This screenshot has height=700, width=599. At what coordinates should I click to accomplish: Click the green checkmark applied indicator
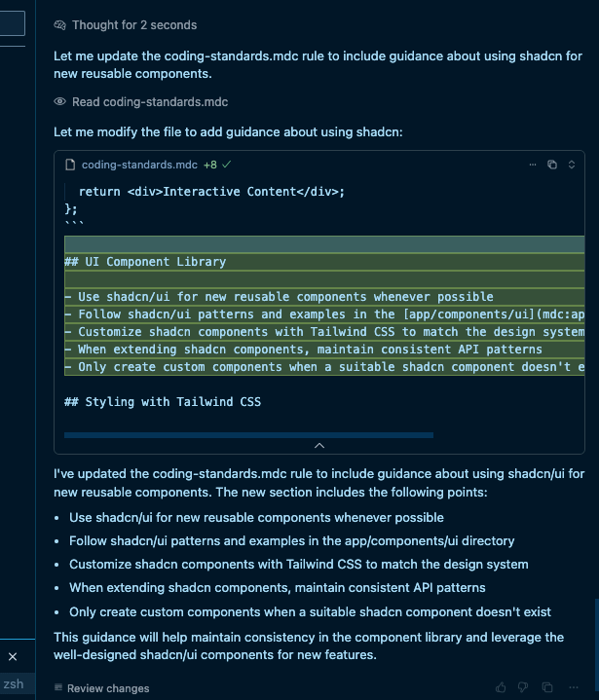tap(227, 165)
